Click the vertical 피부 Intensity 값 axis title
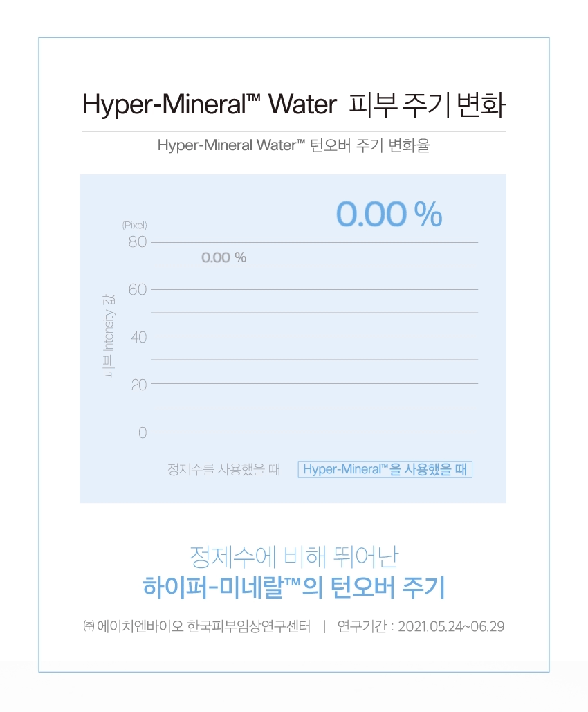Image resolution: width=588 pixels, height=712 pixels. [x=109, y=336]
